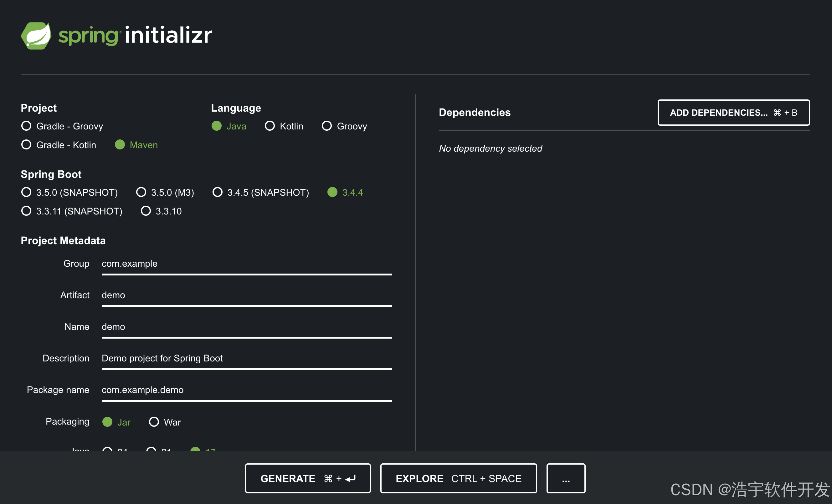Viewport: 832px width, 504px height.
Task: Pick Spring Boot 3.4.5 (SNAPSHOT) version
Action: tap(218, 192)
